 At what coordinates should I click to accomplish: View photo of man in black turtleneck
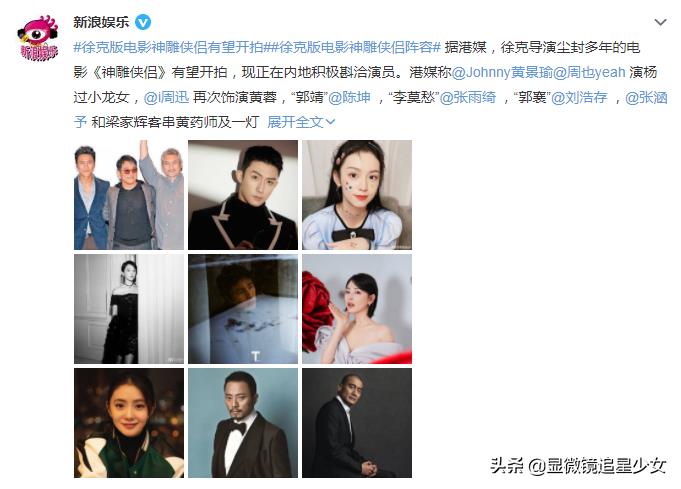tap(243, 195)
